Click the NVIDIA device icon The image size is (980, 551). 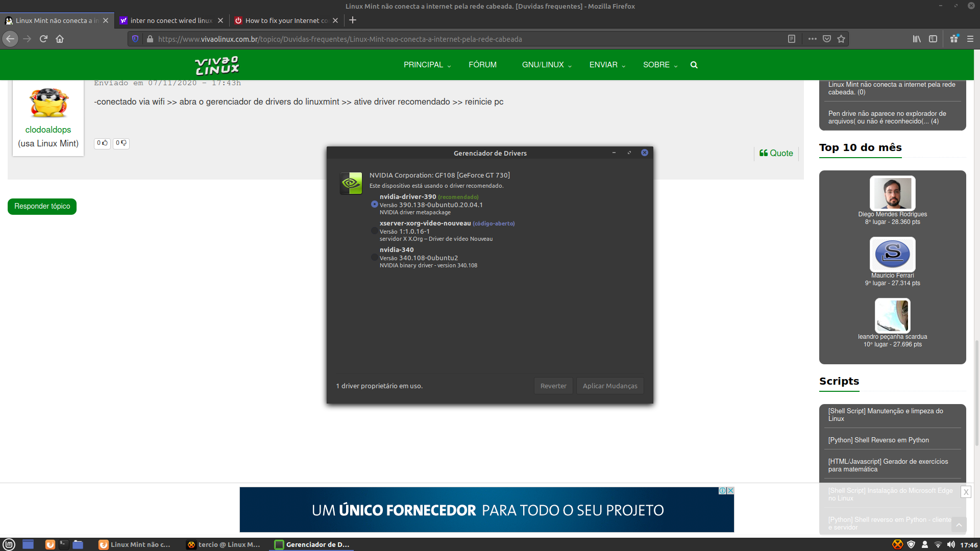tap(351, 183)
